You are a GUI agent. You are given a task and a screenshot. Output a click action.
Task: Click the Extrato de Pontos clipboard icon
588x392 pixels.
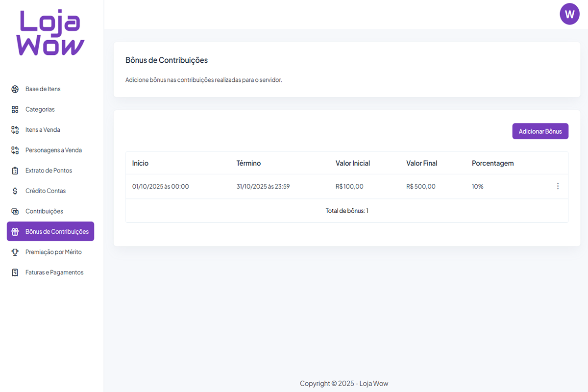tap(15, 171)
